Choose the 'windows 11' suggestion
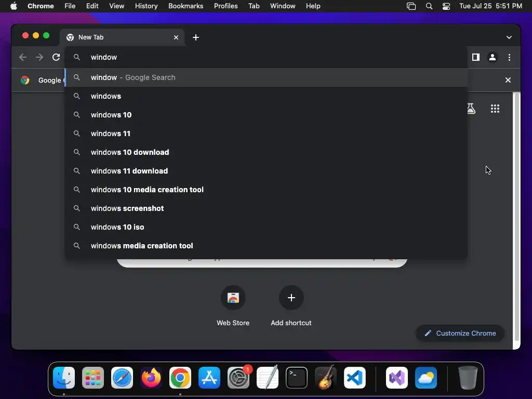This screenshot has width=532, height=399. [266, 134]
